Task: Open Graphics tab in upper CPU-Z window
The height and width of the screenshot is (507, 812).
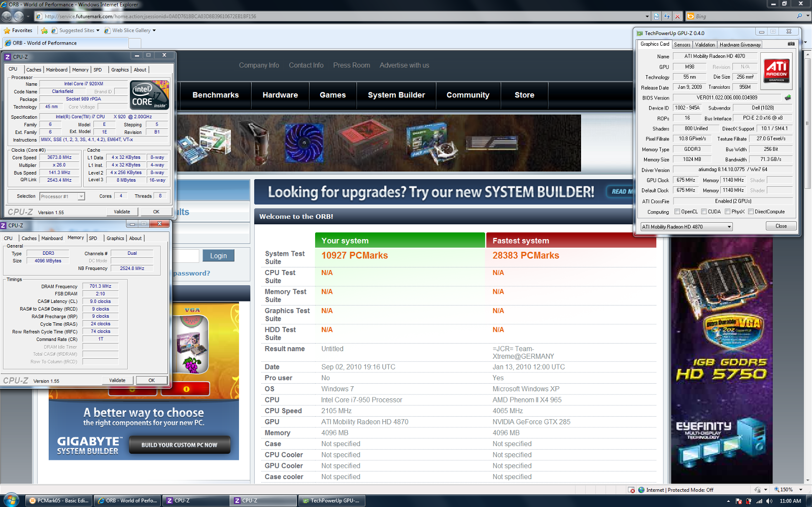Action: (120, 70)
